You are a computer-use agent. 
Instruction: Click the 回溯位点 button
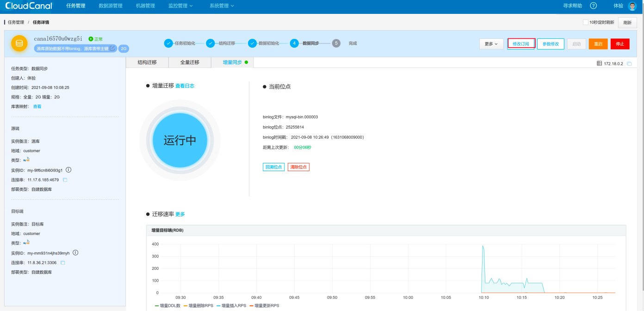273,167
